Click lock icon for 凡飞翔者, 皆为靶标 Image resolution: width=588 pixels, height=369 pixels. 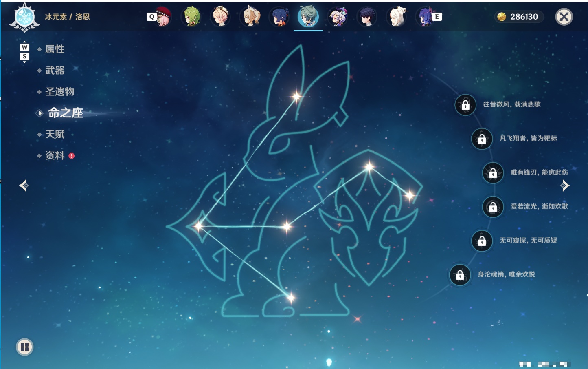[482, 139]
